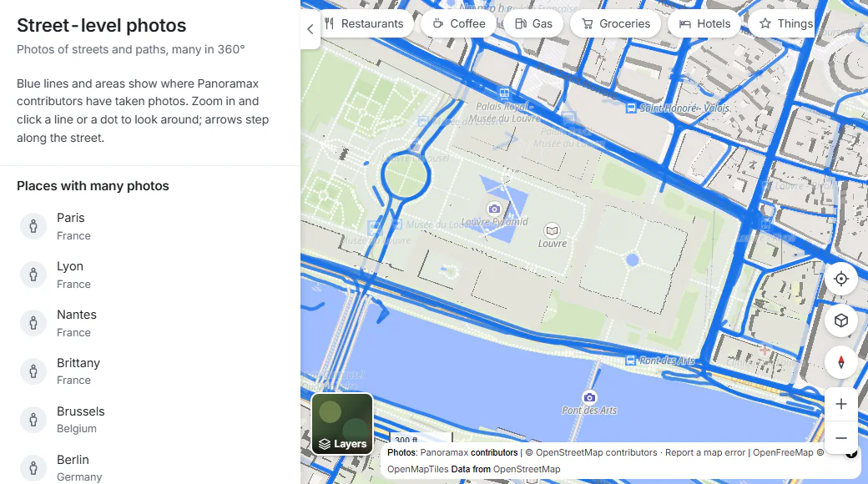Click the street-view icon beside Nantes
Image resolution: width=868 pixels, height=484 pixels.
coord(33,323)
